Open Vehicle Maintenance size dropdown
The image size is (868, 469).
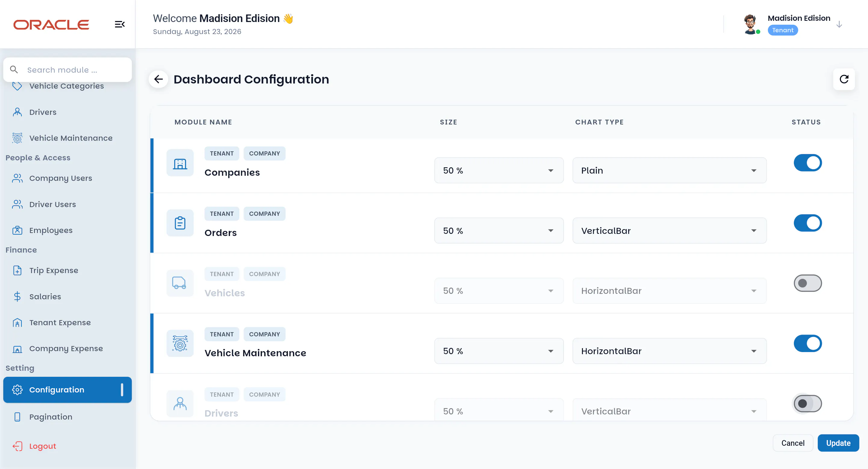[499, 351]
